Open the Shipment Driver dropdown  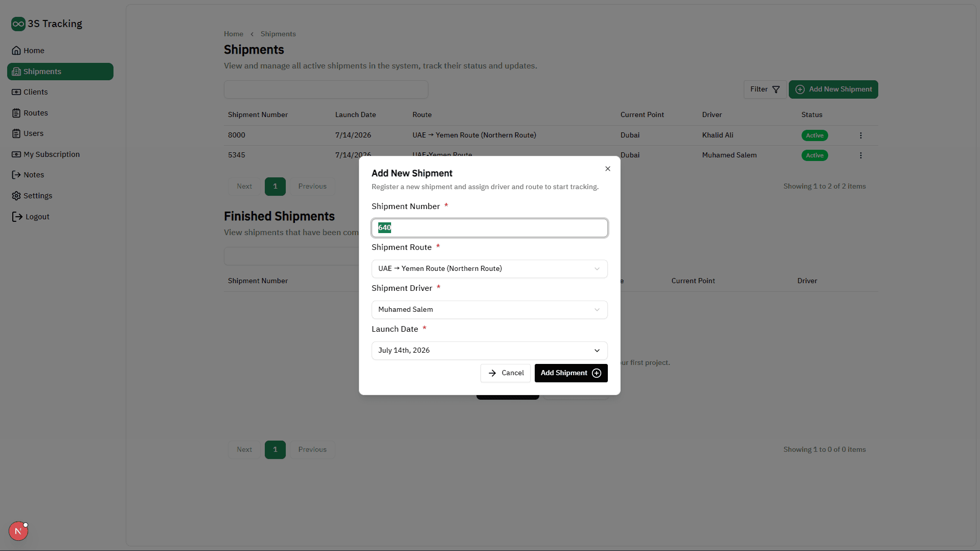(489, 310)
